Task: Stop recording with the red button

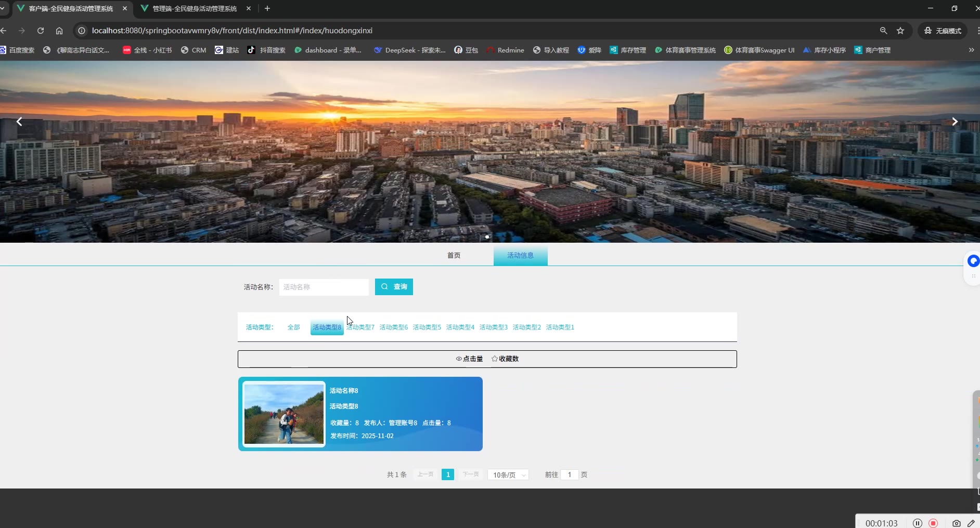Action: (x=933, y=523)
